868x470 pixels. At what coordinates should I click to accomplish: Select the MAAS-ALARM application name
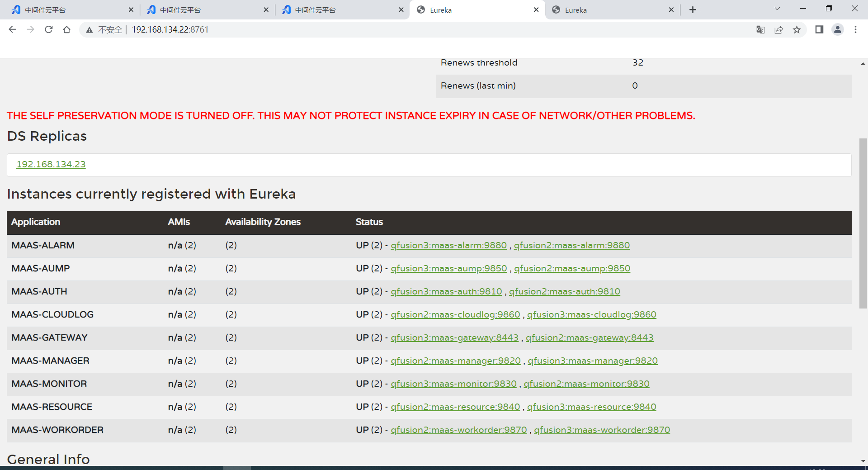43,245
